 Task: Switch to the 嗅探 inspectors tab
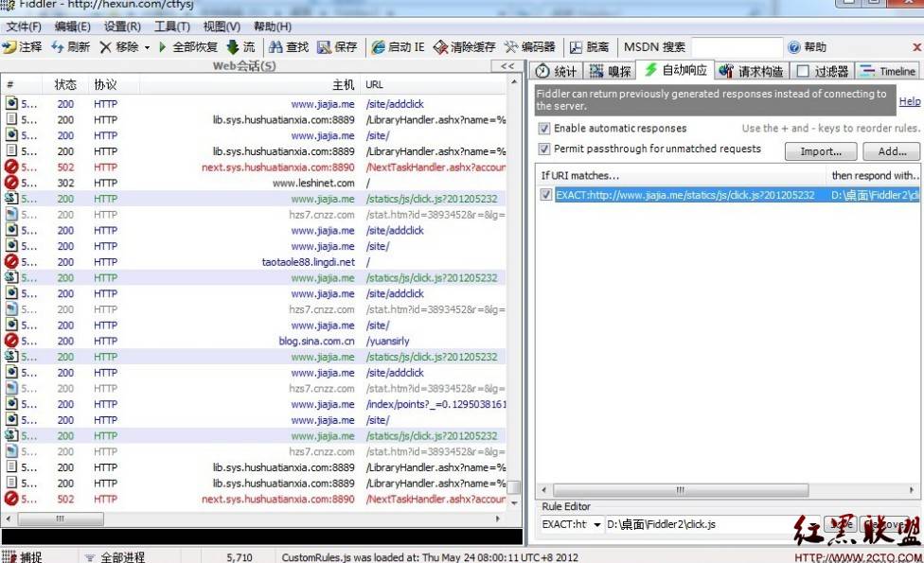(610, 71)
